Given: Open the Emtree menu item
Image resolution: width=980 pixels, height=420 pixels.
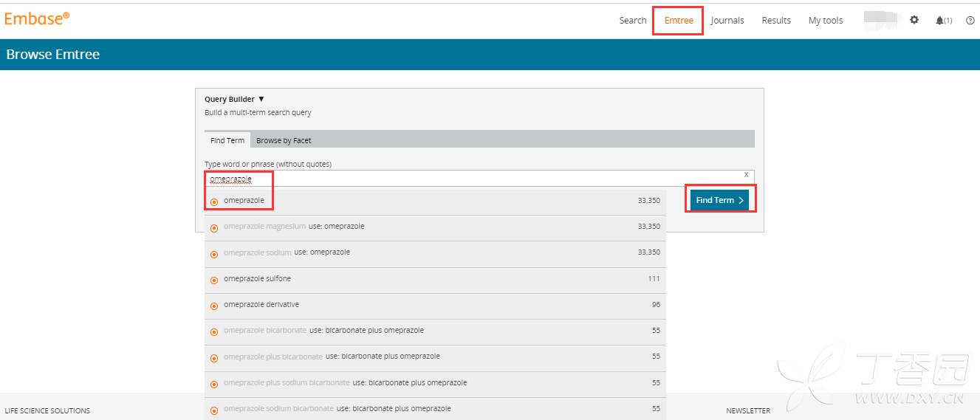Looking at the screenshot, I should coord(678,21).
